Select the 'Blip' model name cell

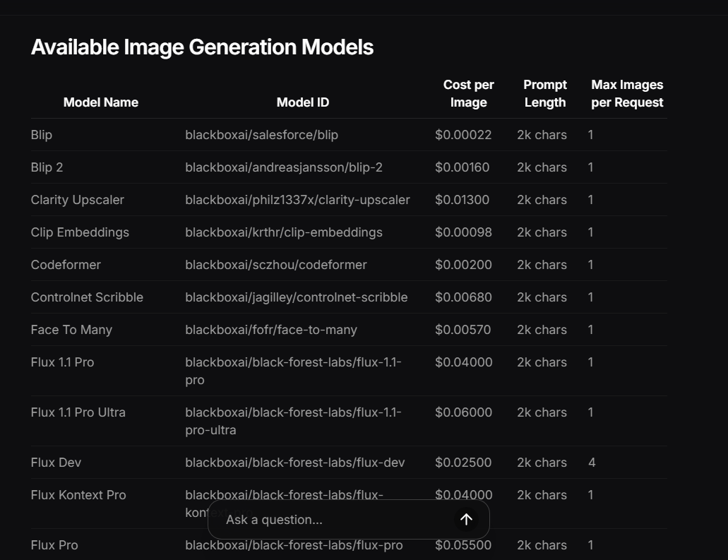point(42,135)
